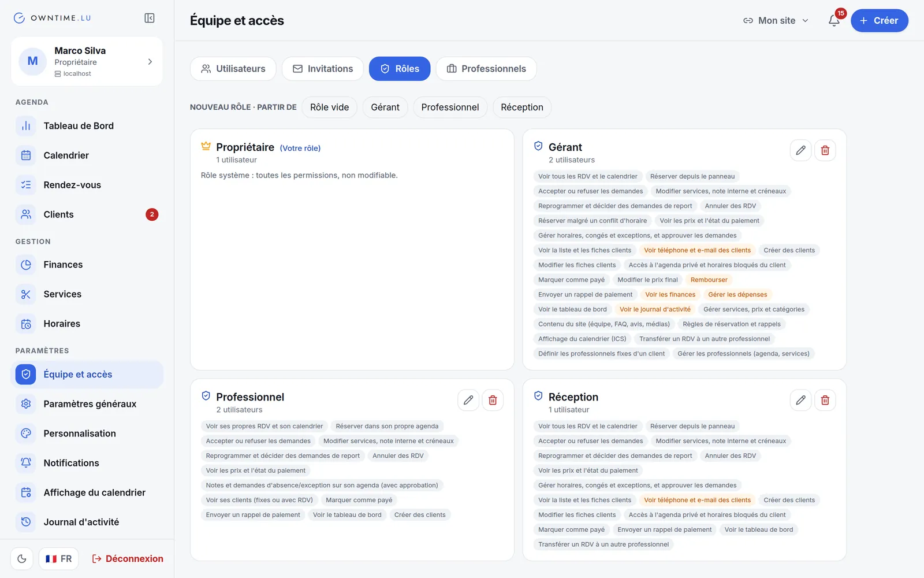Open Notifications in the sidebar
Viewport: 924px width, 578px height.
pyautogui.click(x=87, y=463)
